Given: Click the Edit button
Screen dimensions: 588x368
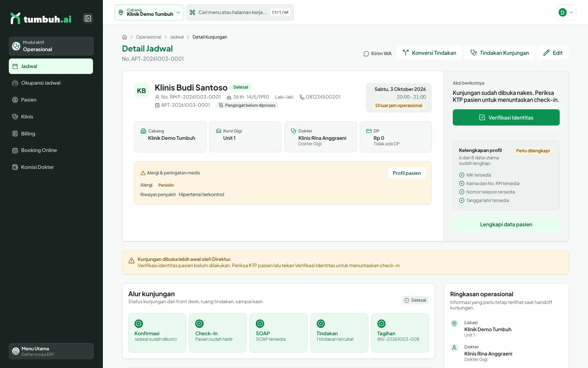Looking at the screenshot, I should coord(553,53).
